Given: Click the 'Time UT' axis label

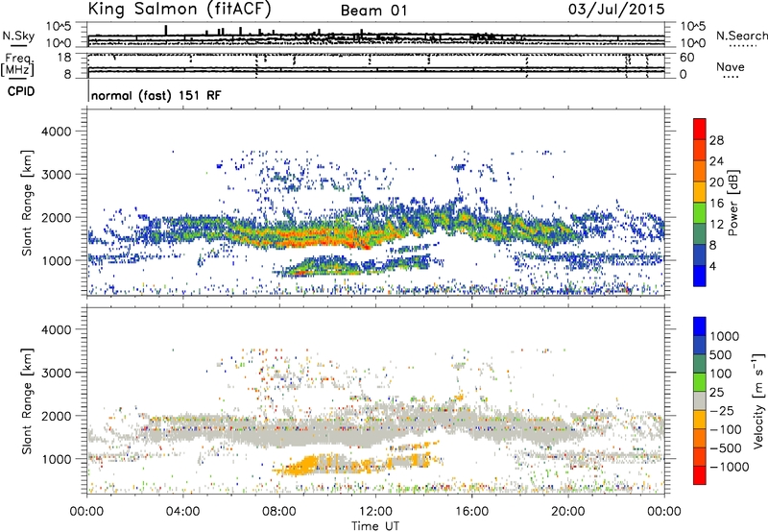Looking at the screenshot, I should click(x=375, y=526).
